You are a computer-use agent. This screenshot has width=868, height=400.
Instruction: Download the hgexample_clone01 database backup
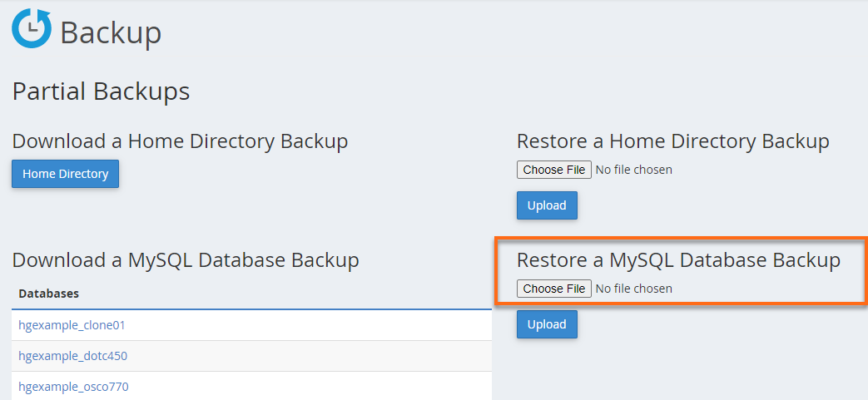tap(72, 325)
